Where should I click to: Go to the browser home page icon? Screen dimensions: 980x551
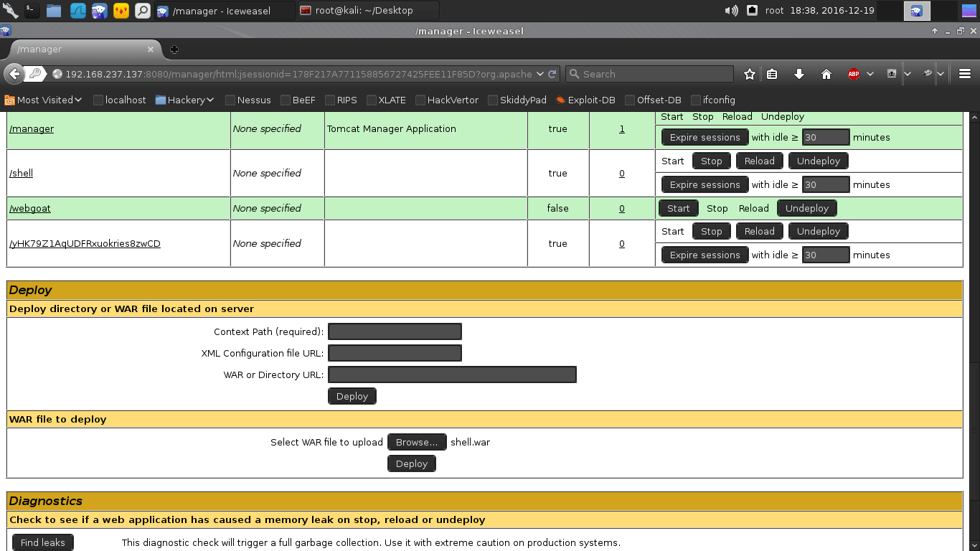(826, 74)
